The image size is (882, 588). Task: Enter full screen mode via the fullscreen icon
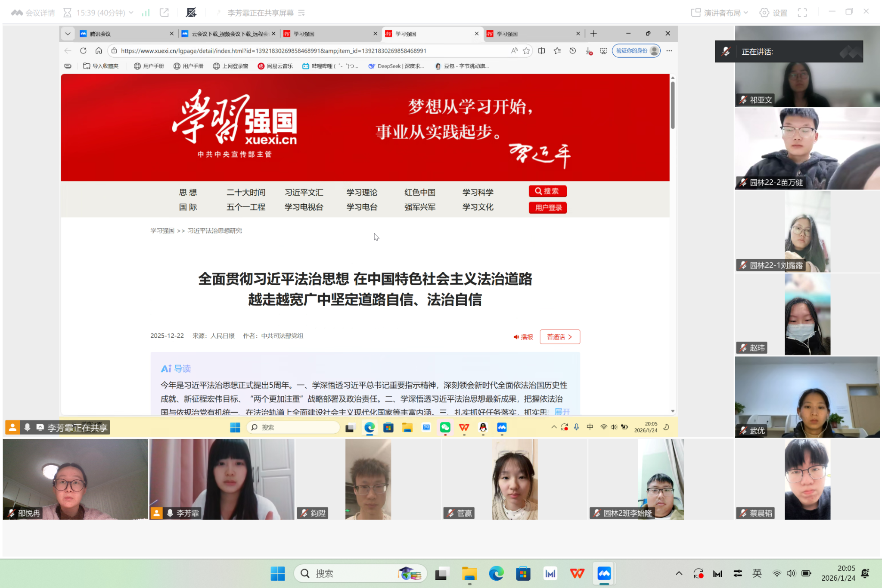coord(802,13)
